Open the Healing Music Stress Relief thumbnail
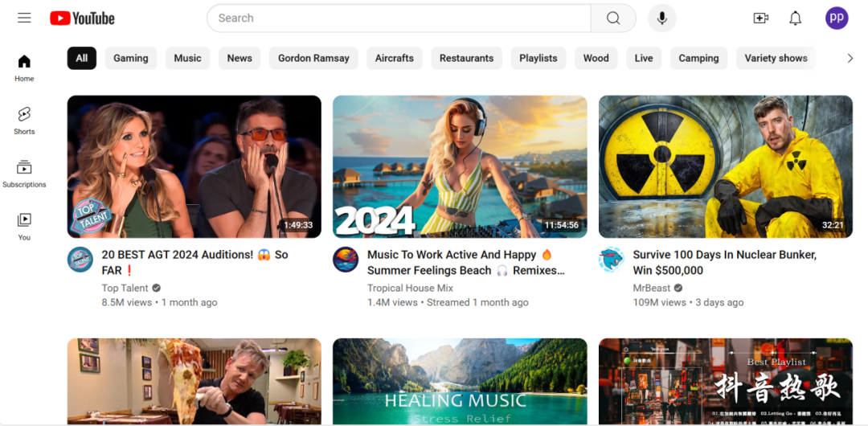The image size is (868, 426). 460,381
